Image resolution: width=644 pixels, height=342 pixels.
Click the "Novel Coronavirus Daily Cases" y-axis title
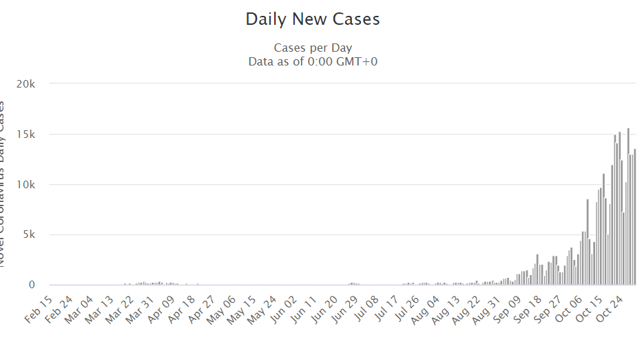[5, 183]
